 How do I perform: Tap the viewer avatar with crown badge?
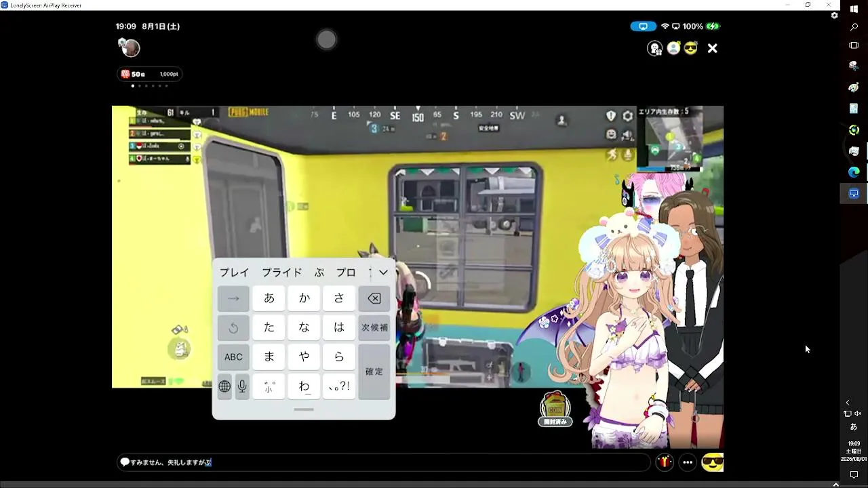(x=673, y=48)
